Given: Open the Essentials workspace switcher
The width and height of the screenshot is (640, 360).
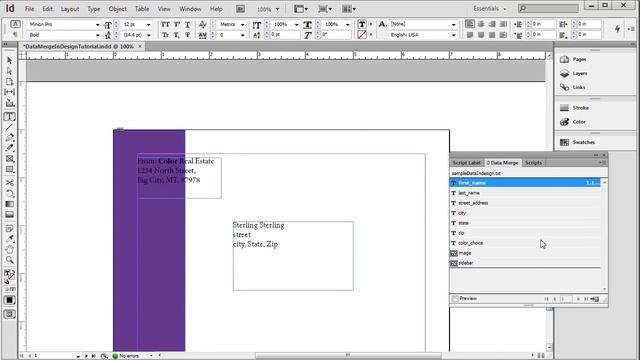Looking at the screenshot, I should (x=489, y=9).
